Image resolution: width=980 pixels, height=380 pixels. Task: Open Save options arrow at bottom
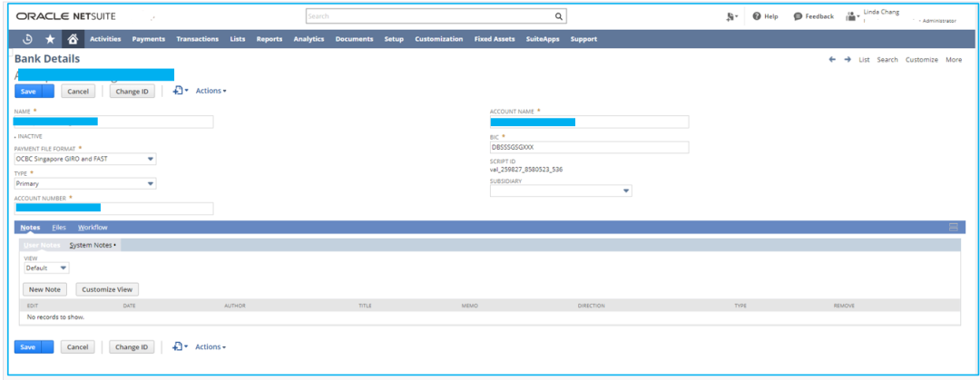tap(47, 346)
